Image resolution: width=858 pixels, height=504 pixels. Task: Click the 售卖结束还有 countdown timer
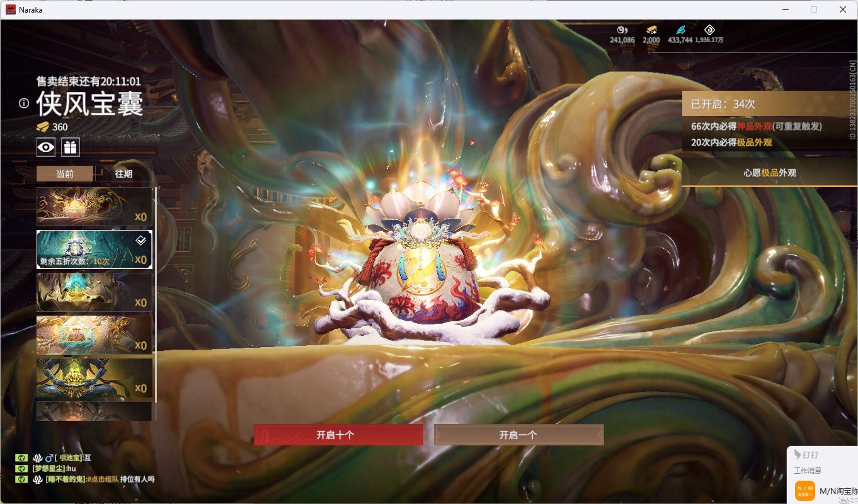[x=89, y=81]
